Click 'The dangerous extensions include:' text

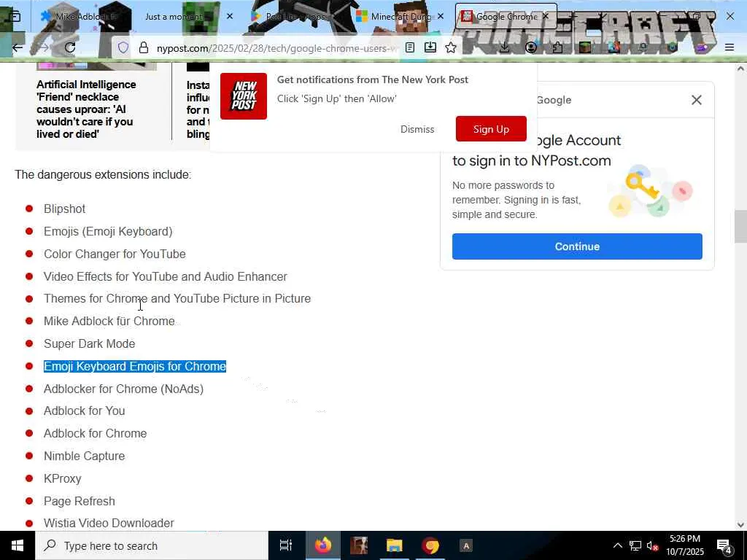[x=103, y=175]
